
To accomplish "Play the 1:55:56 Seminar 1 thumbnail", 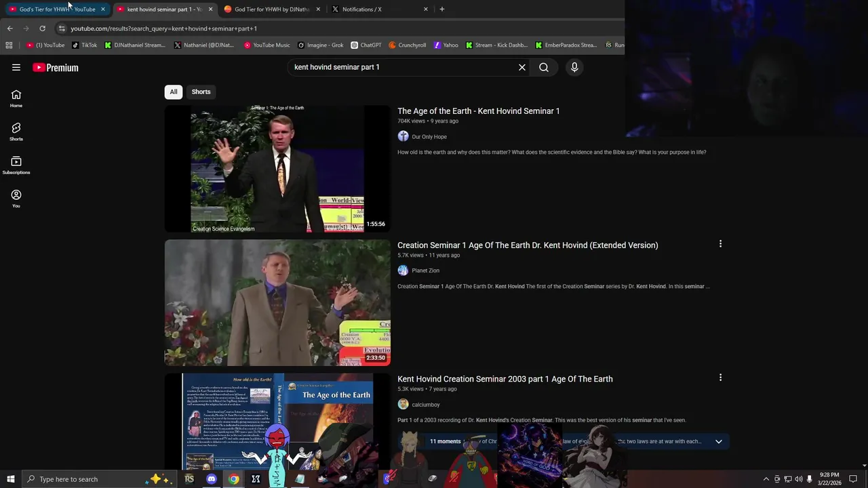I will tap(277, 169).
